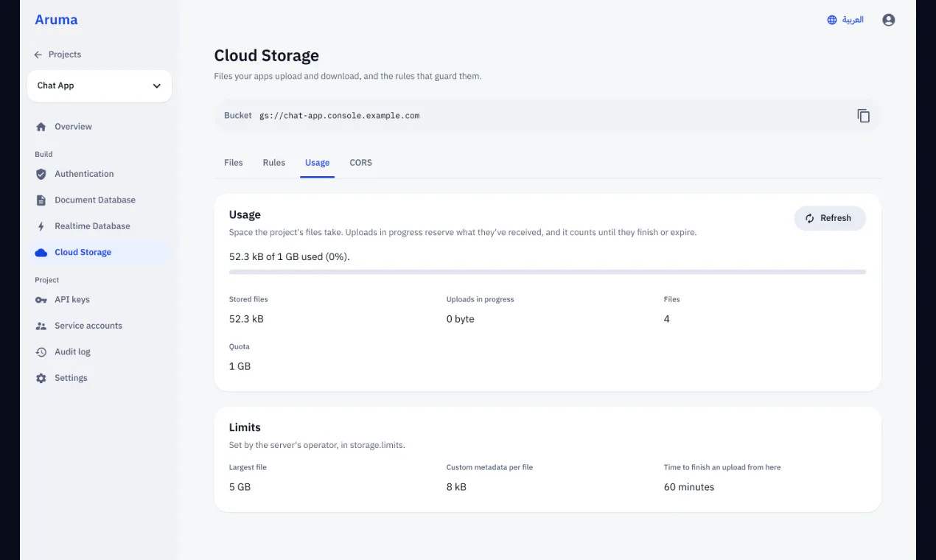Click the Custom metadata value 8 kB
This screenshot has width=936, height=560.
(x=456, y=487)
